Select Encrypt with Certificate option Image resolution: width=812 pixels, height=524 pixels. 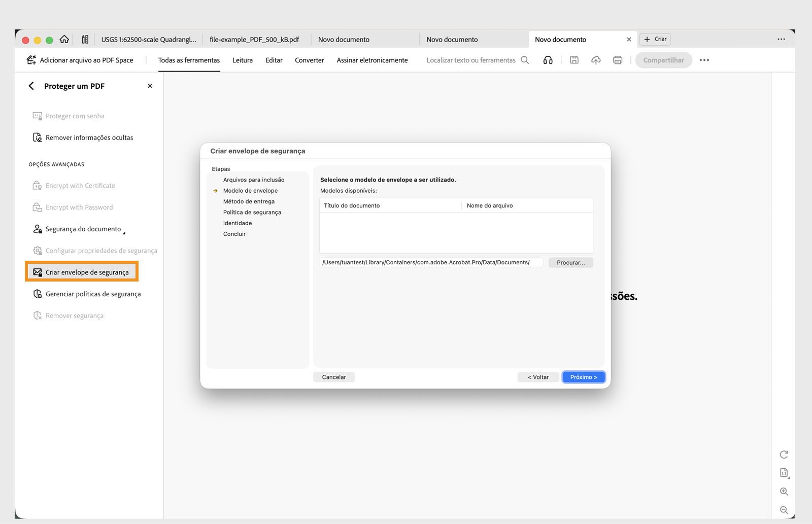[x=74, y=186]
